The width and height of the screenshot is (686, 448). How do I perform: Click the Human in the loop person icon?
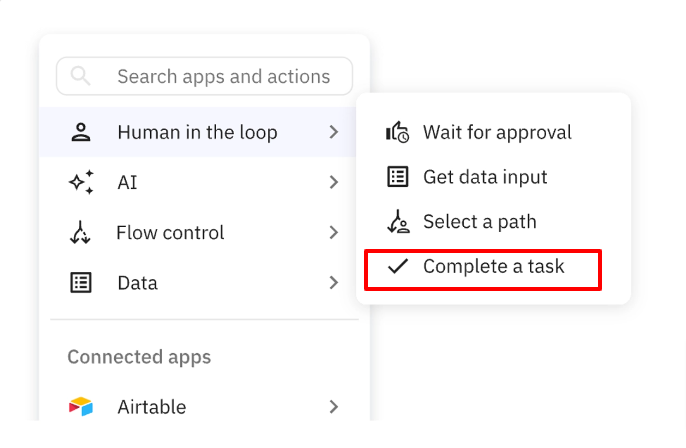coord(81,132)
